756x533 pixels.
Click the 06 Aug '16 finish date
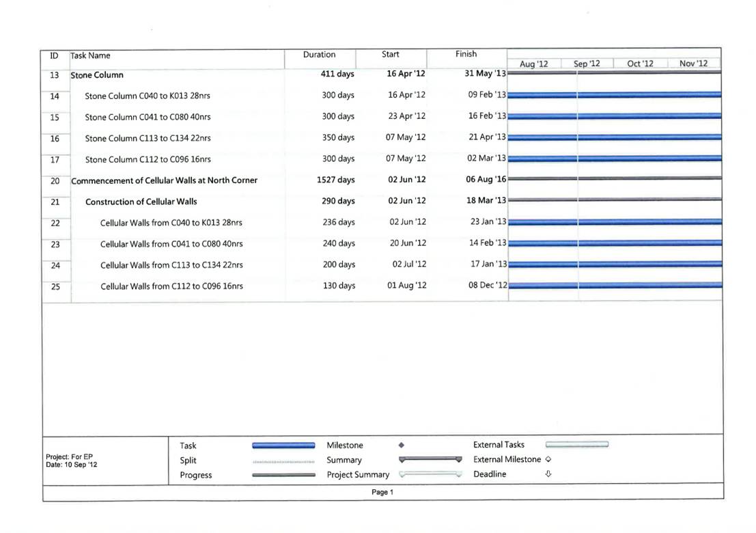pyautogui.click(x=486, y=179)
